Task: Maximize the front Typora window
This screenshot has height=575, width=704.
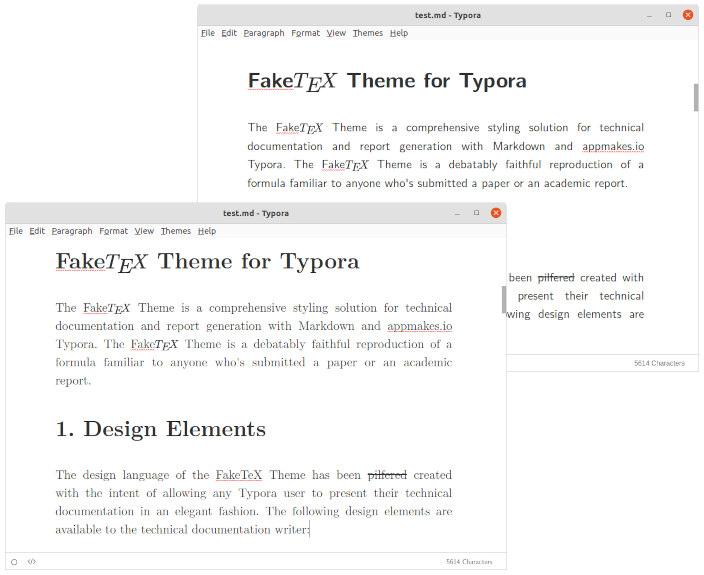Action: coord(476,213)
